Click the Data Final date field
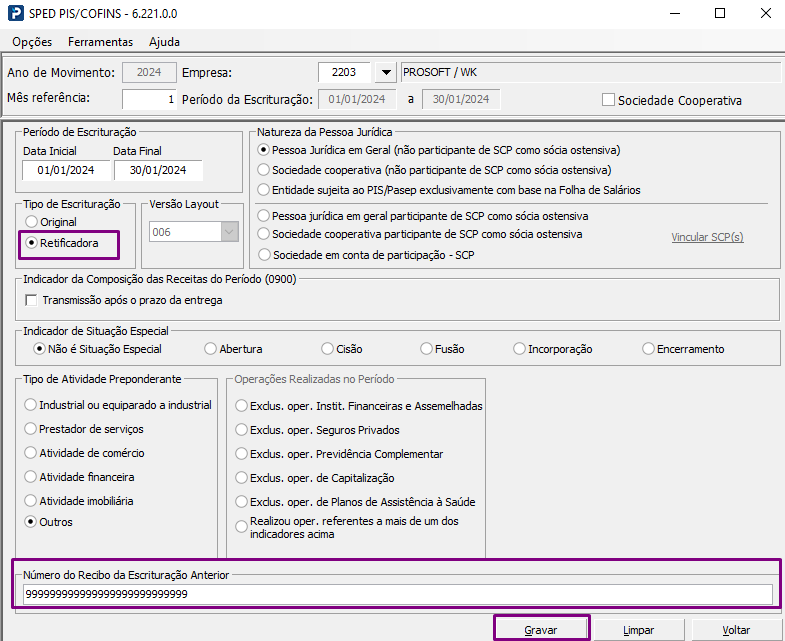 click(158, 170)
